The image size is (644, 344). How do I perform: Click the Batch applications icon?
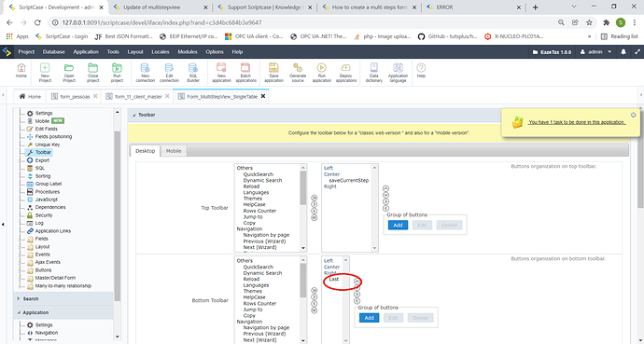(245, 73)
